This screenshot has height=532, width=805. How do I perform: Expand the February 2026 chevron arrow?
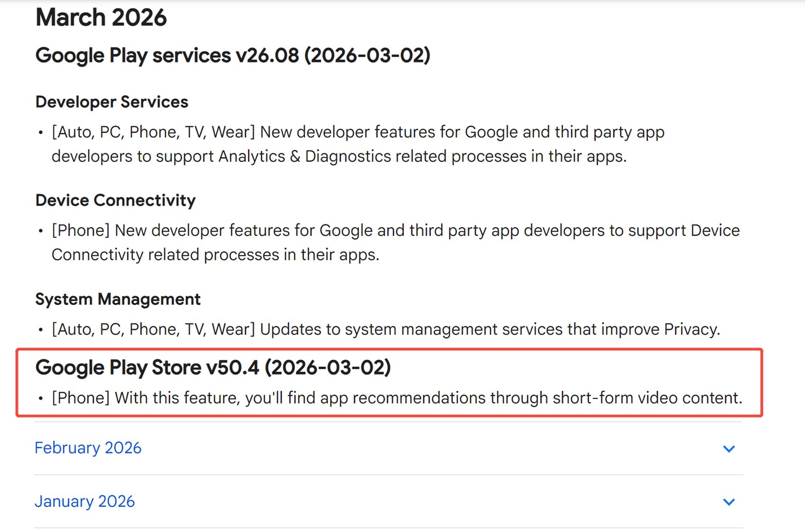coord(729,448)
